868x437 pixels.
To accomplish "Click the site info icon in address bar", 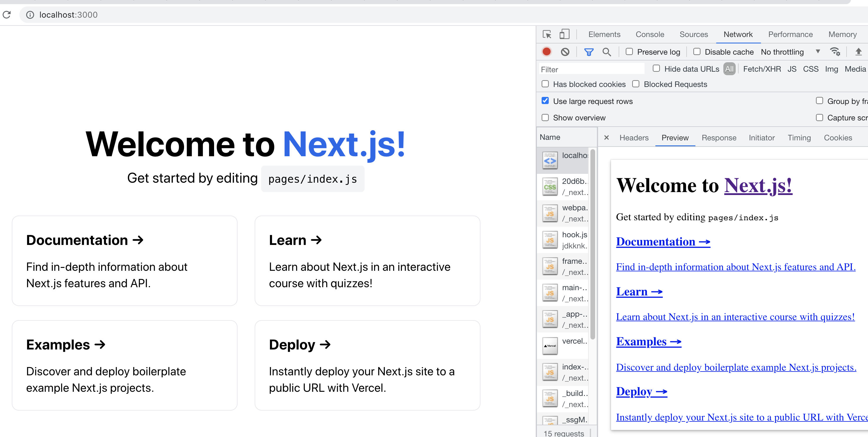I will 30,15.
